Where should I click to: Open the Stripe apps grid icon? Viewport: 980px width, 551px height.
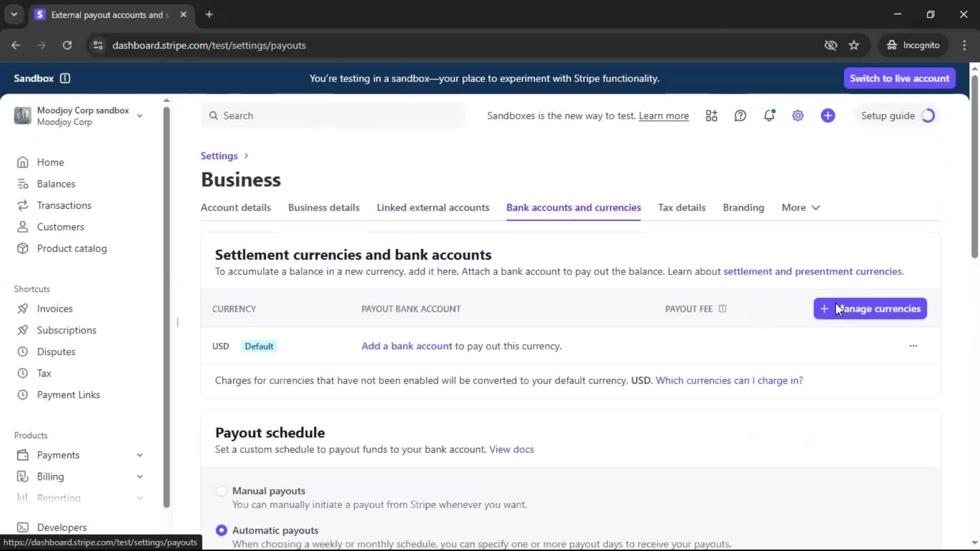click(x=711, y=116)
